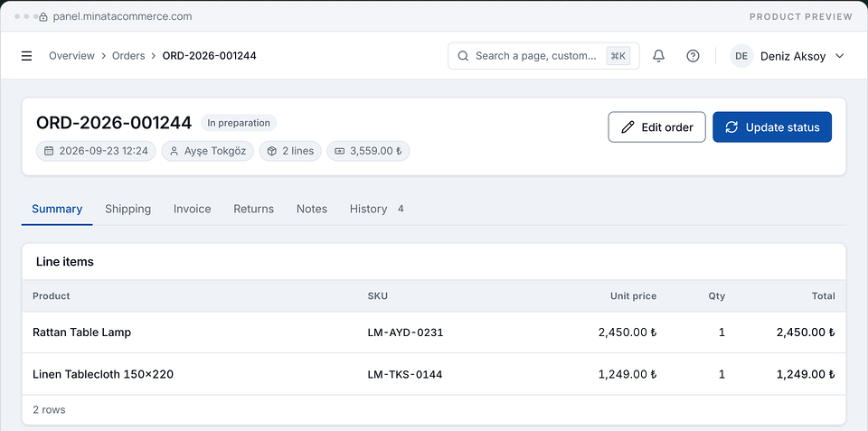Click the 2,450.00 ₺ unit price cell
Viewport: 868px width, 431px height.
(x=627, y=333)
